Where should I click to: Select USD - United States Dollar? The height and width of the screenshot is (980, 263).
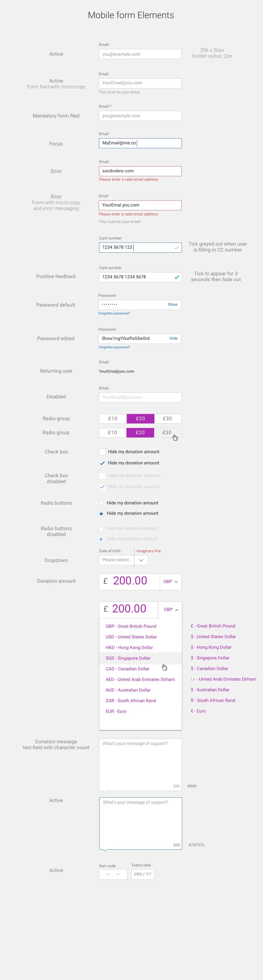tap(131, 637)
